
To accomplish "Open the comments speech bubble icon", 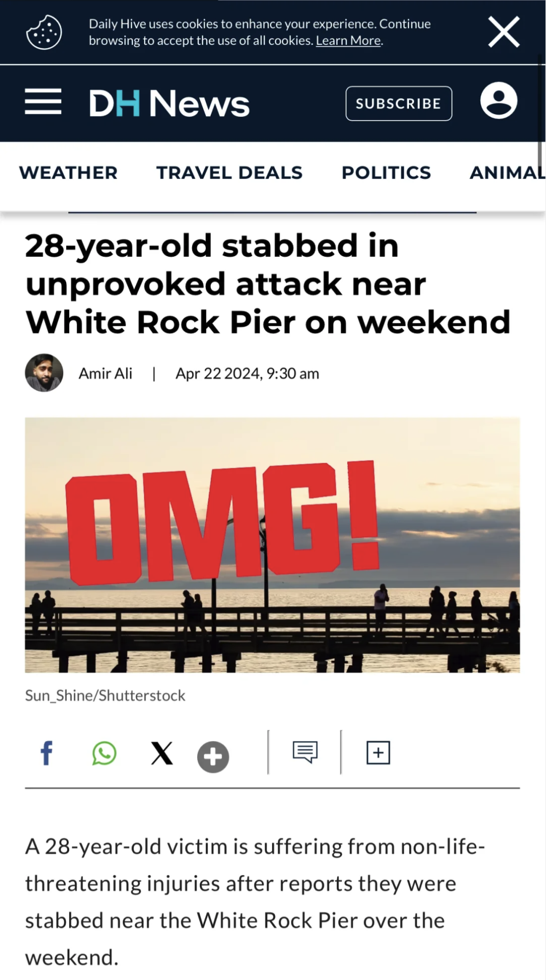I will pos(305,752).
